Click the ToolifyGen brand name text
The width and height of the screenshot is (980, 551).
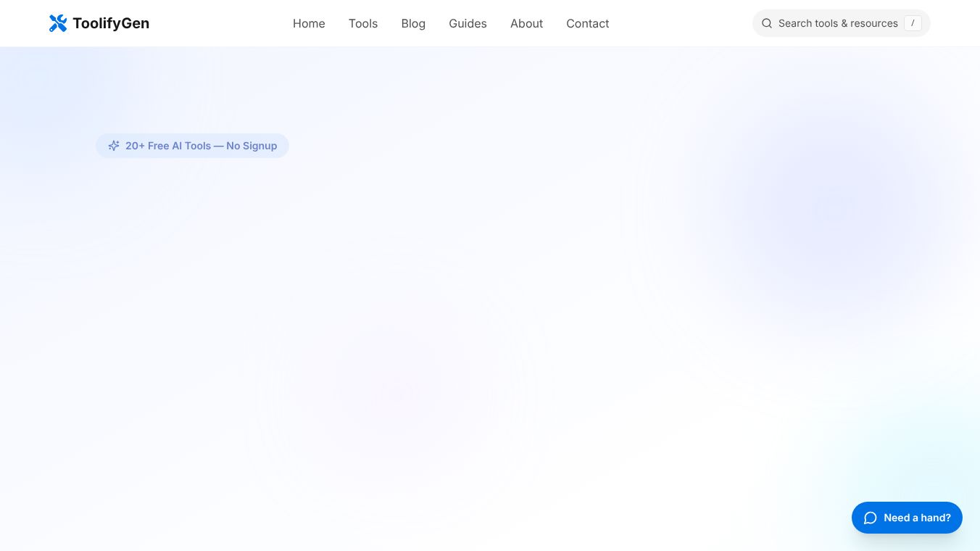tap(111, 23)
